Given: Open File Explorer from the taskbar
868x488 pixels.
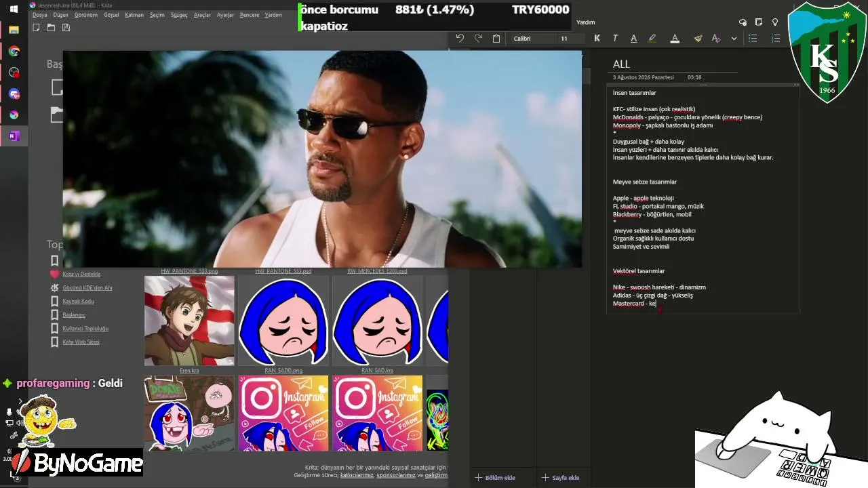Looking at the screenshot, I should (14, 30).
